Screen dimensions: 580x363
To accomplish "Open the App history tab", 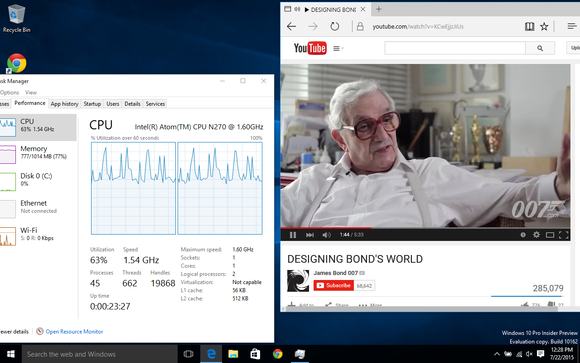I will pyautogui.click(x=65, y=104).
